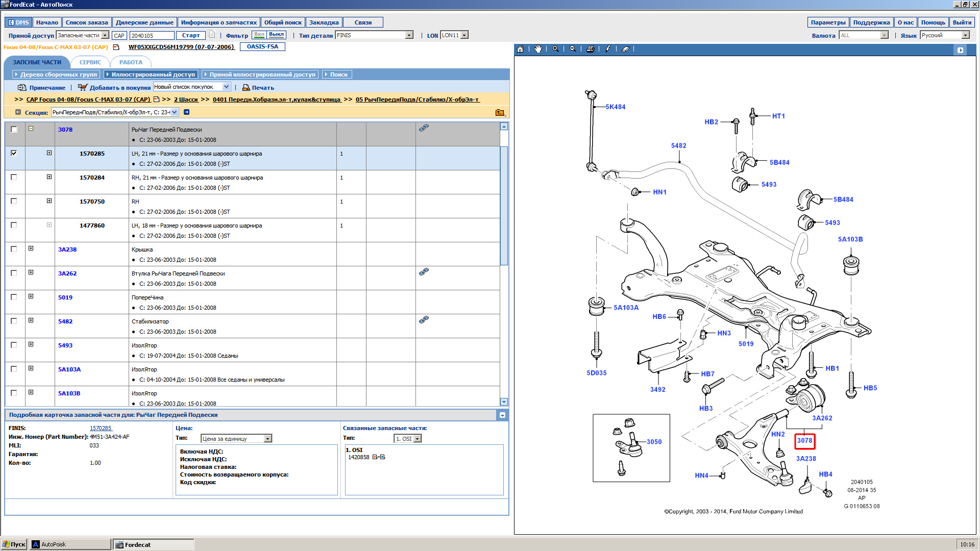Open Дилерские данные menu

pos(144,22)
